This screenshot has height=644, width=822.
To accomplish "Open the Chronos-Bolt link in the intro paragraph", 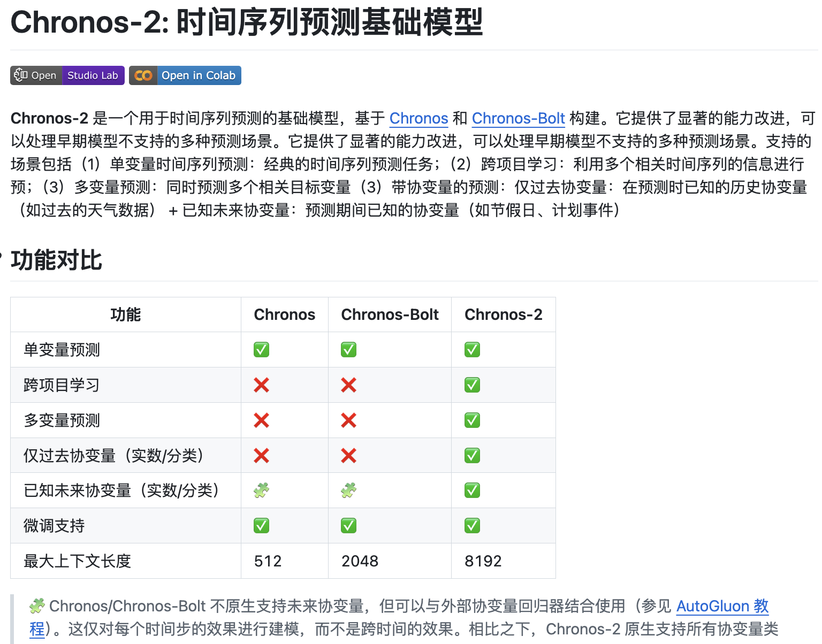I will [518, 118].
